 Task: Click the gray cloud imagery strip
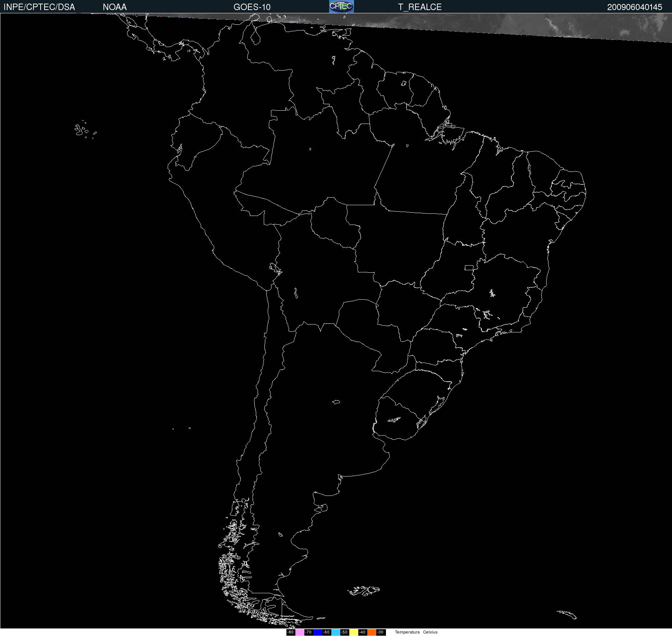tap(539, 27)
